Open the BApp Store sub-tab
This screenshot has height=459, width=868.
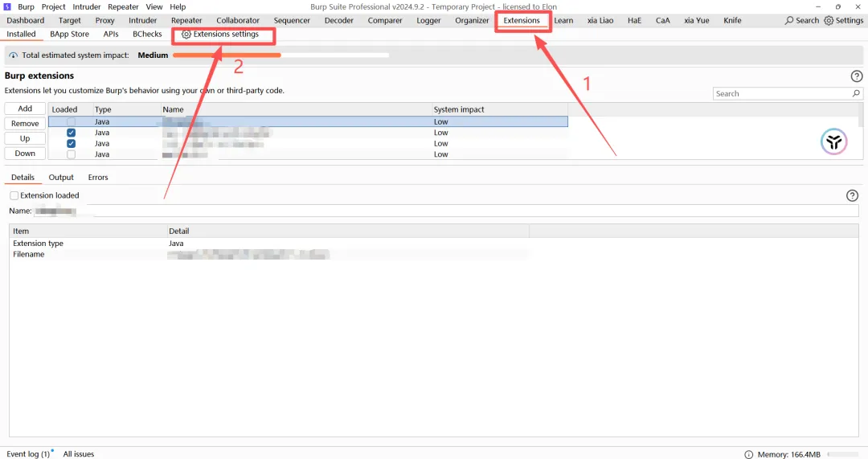tap(69, 35)
